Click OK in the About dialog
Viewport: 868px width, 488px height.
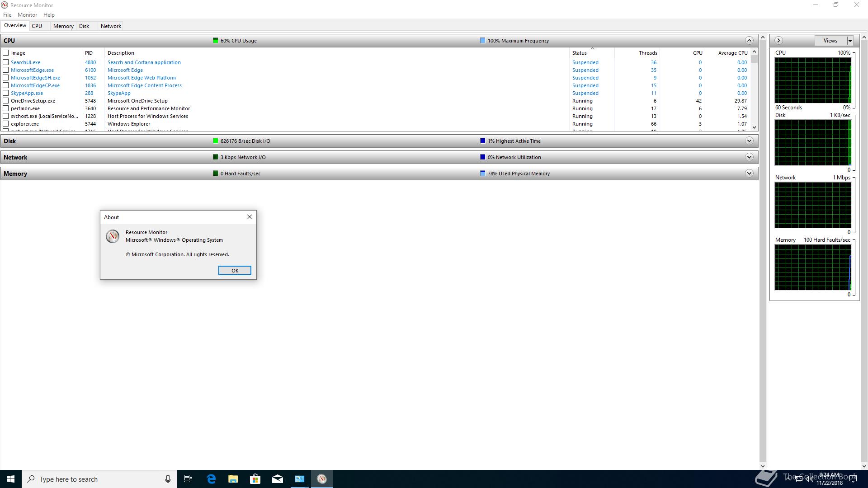(x=235, y=271)
